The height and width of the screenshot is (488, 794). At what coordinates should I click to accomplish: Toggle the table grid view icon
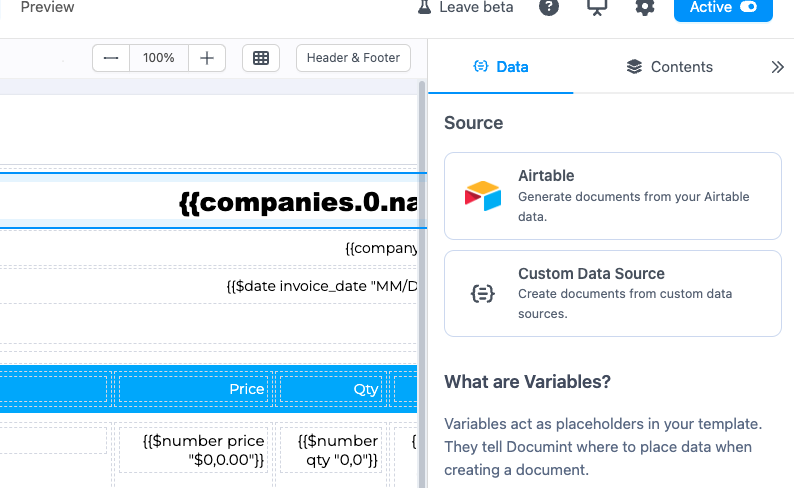pyautogui.click(x=261, y=58)
